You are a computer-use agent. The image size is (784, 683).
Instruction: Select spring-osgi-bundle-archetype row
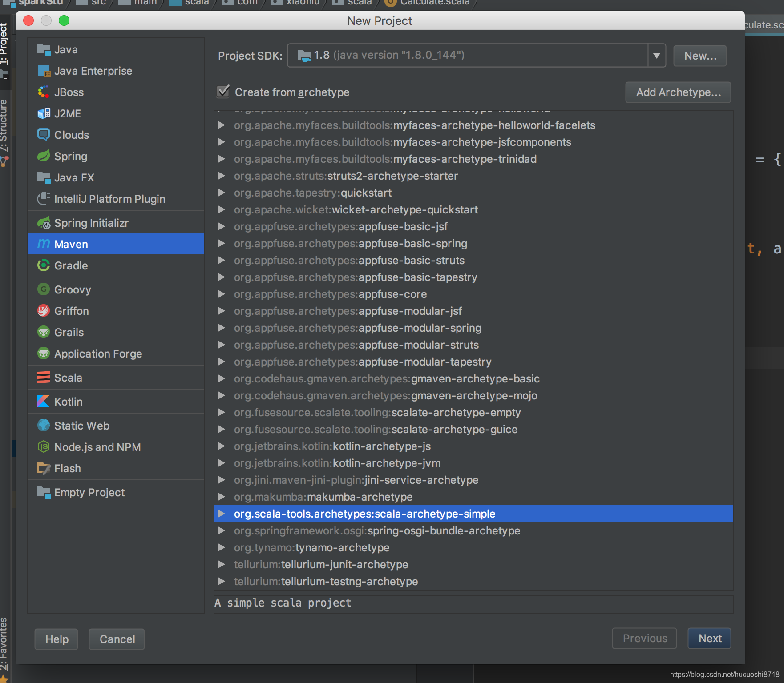click(x=473, y=531)
